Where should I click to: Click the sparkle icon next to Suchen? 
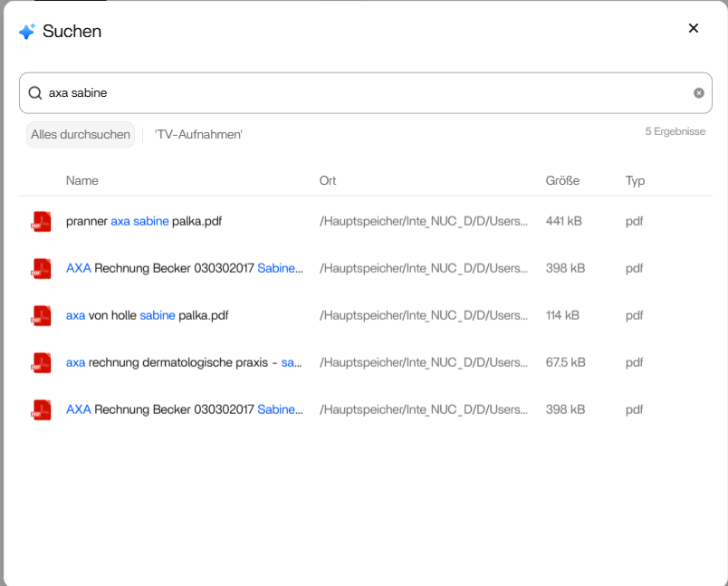coord(27,32)
